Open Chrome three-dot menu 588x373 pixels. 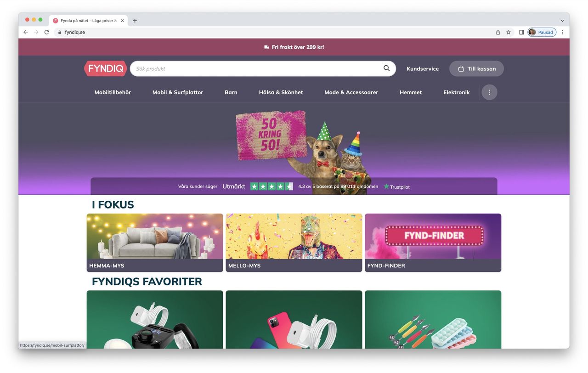562,32
